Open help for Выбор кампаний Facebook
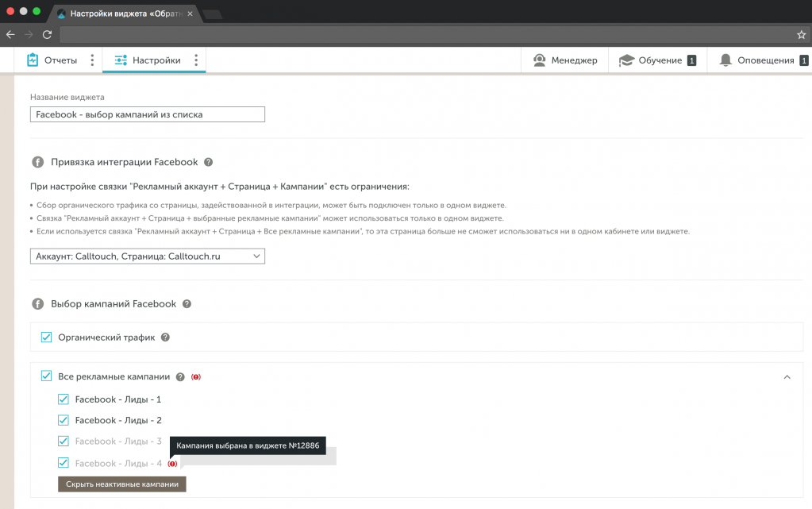The image size is (812, 509). 187,304
